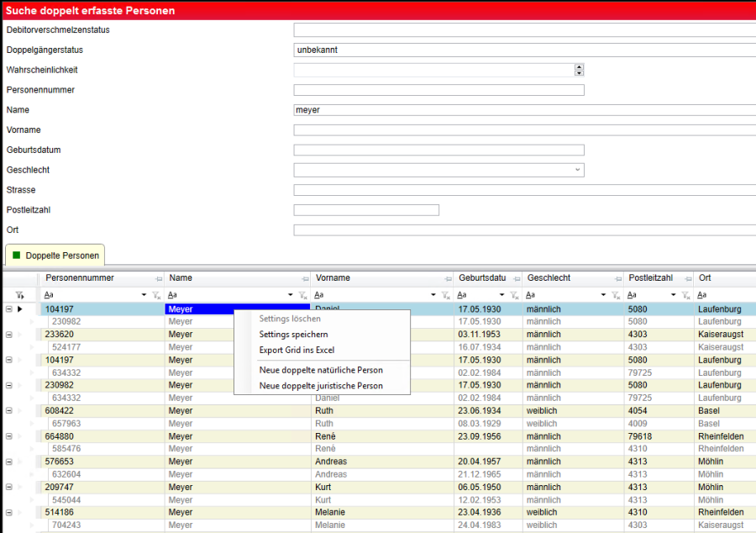Pin the Personennummer column header
This screenshot has width=756, height=533.
point(159,278)
